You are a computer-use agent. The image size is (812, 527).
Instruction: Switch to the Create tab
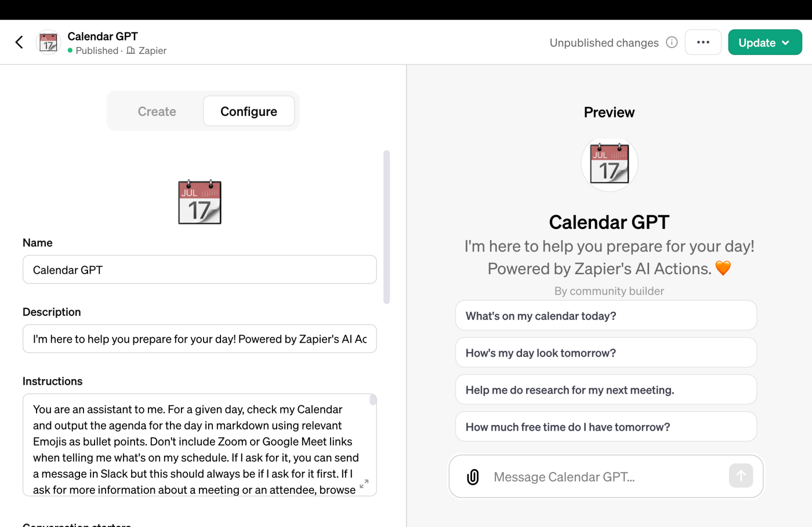click(x=157, y=111)
